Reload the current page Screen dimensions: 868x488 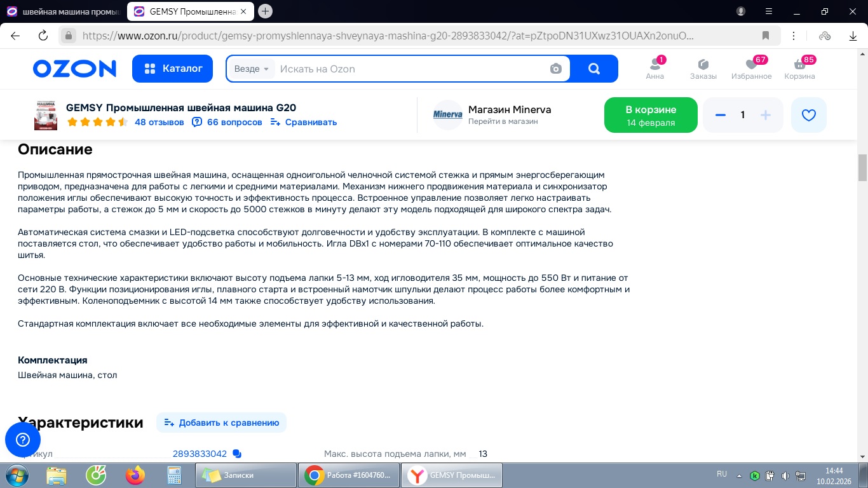[43, 36]
